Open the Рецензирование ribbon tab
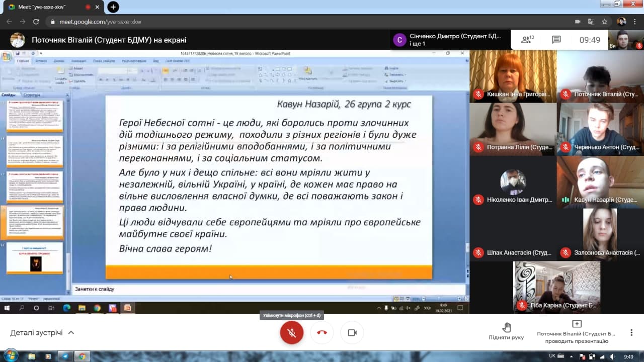Viewport: 644px width, 362px height. (134, 61)
